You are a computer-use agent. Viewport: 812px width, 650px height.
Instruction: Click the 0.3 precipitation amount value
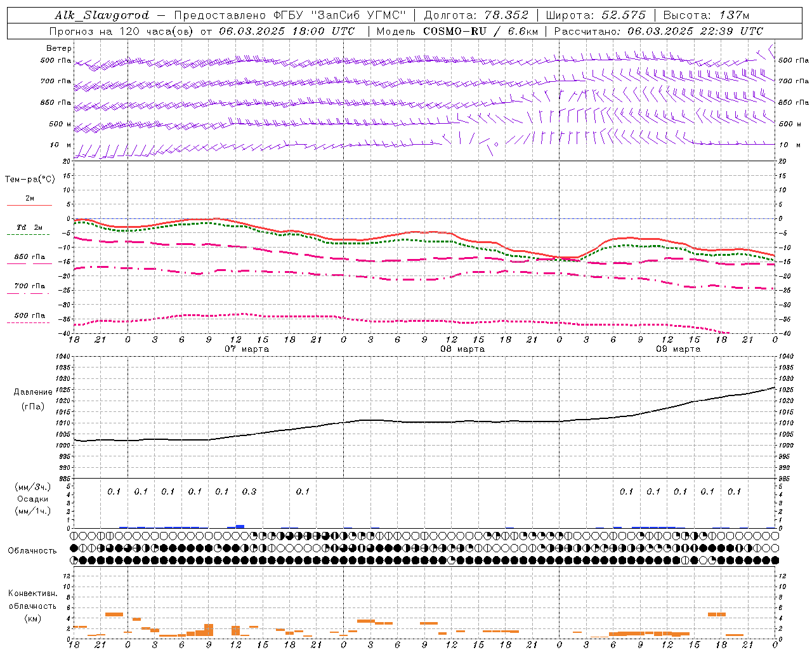(249, 492)
